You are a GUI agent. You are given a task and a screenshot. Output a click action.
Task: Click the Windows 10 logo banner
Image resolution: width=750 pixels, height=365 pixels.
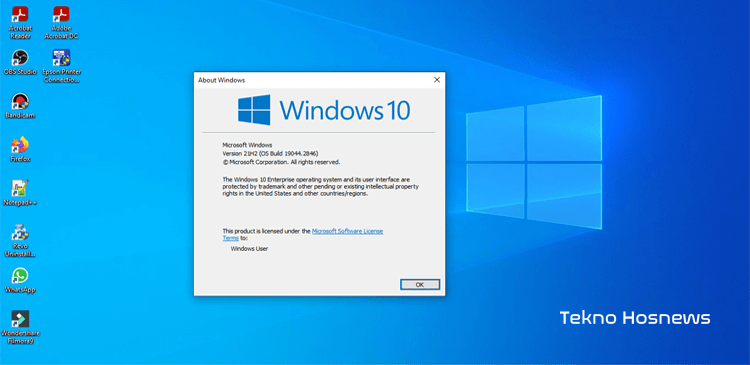coord(324,110)
